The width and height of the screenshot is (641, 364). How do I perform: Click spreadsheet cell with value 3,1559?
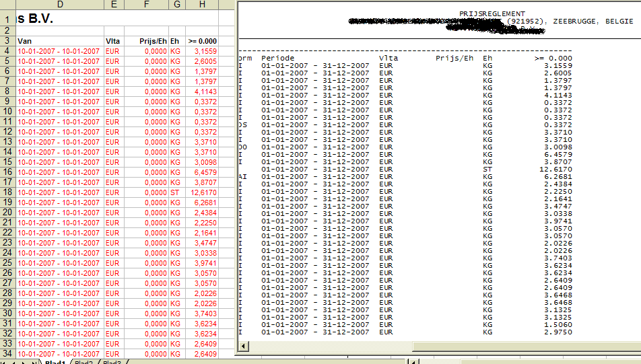point(202,51)
